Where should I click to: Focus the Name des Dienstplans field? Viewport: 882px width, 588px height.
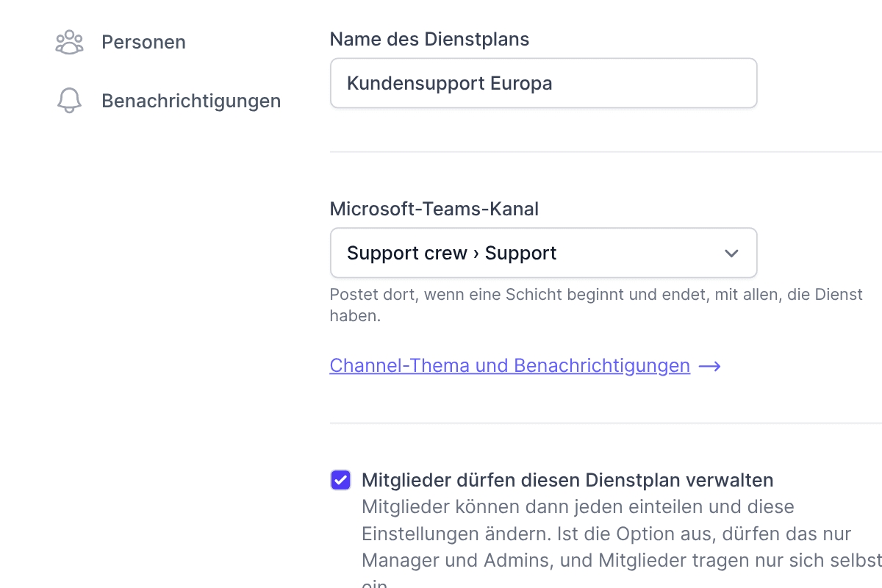click(x=543, y=83)
